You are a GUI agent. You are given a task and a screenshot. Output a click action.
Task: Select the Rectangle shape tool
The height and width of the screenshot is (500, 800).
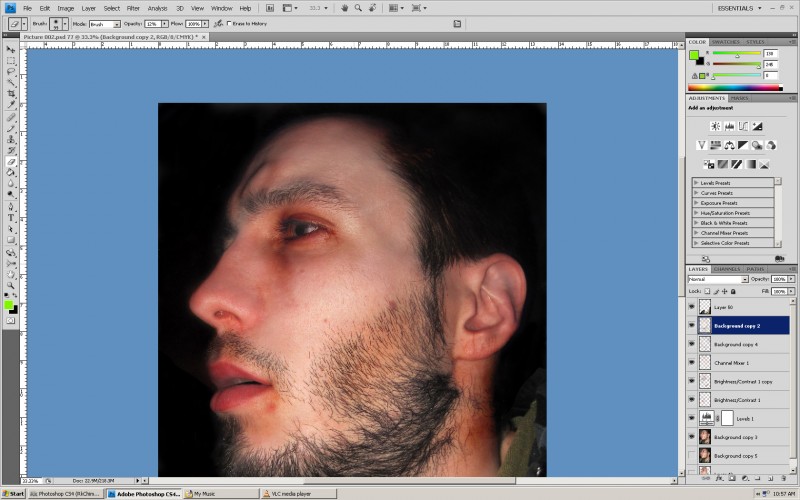click(x=11, y=240)
